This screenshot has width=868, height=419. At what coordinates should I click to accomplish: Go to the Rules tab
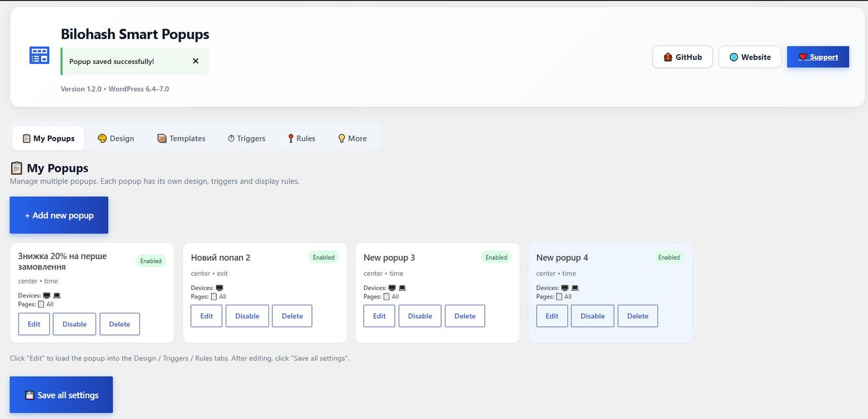[x=301, y=138]
